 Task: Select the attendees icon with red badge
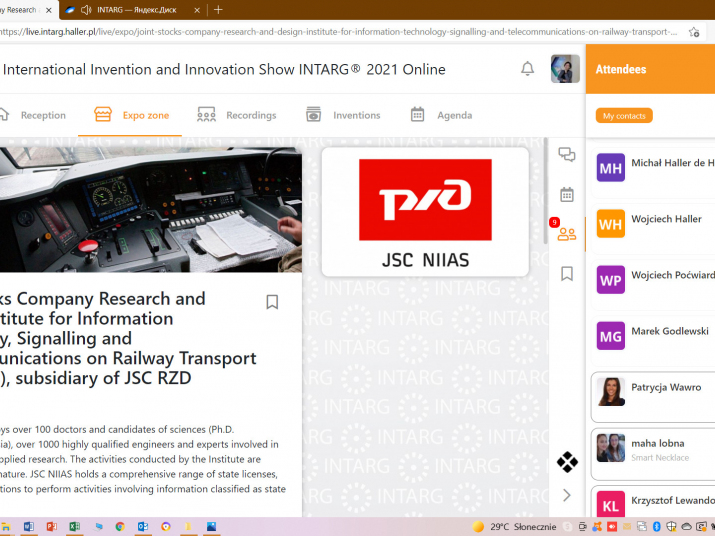click(567, 234)
